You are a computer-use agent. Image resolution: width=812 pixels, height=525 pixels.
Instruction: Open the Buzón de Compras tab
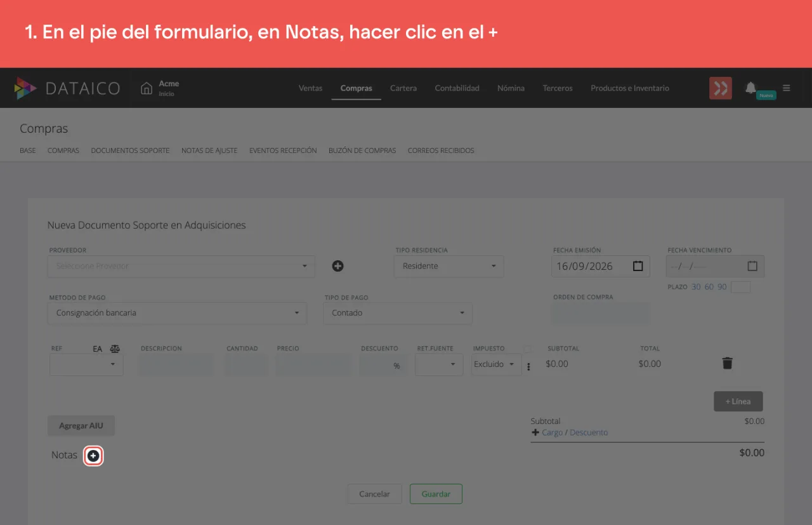362,150
